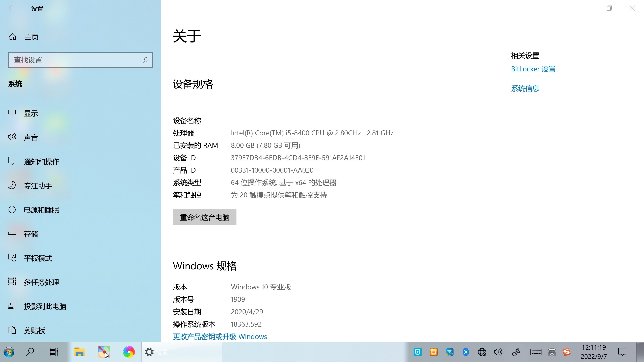This screenshot has height=362, width=644.
Task: Open the Bluetooth tray icon
Action: (x=466, y=352)
